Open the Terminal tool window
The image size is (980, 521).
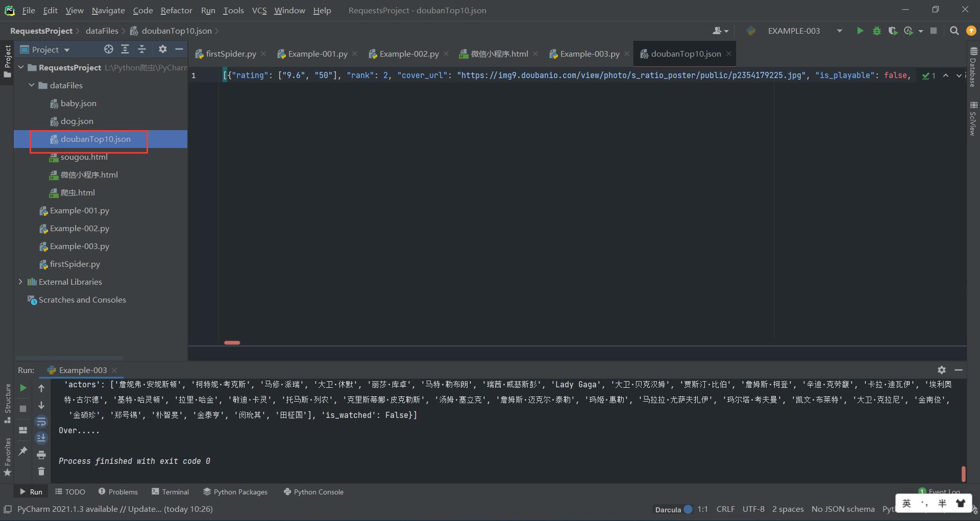170,492
